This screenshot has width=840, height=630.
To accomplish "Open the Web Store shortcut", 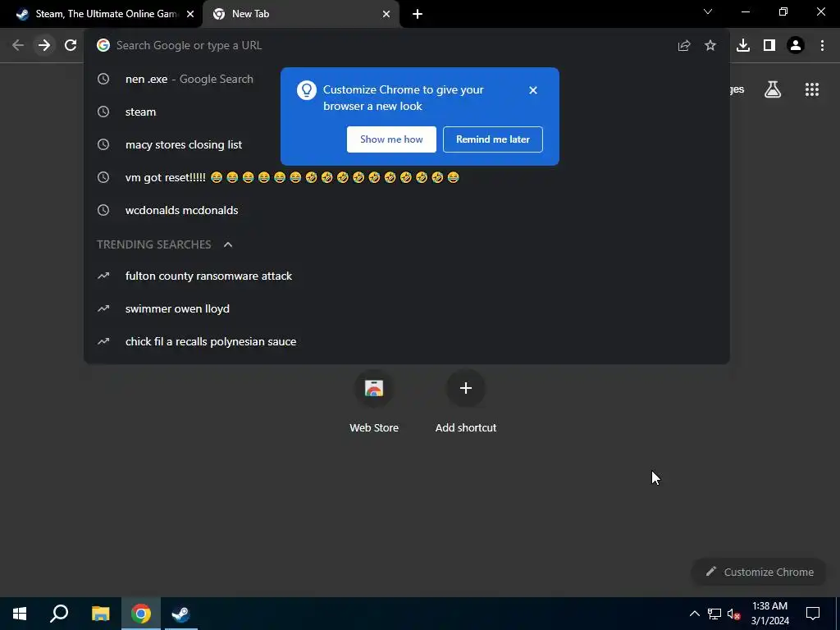I will point(374,400).
